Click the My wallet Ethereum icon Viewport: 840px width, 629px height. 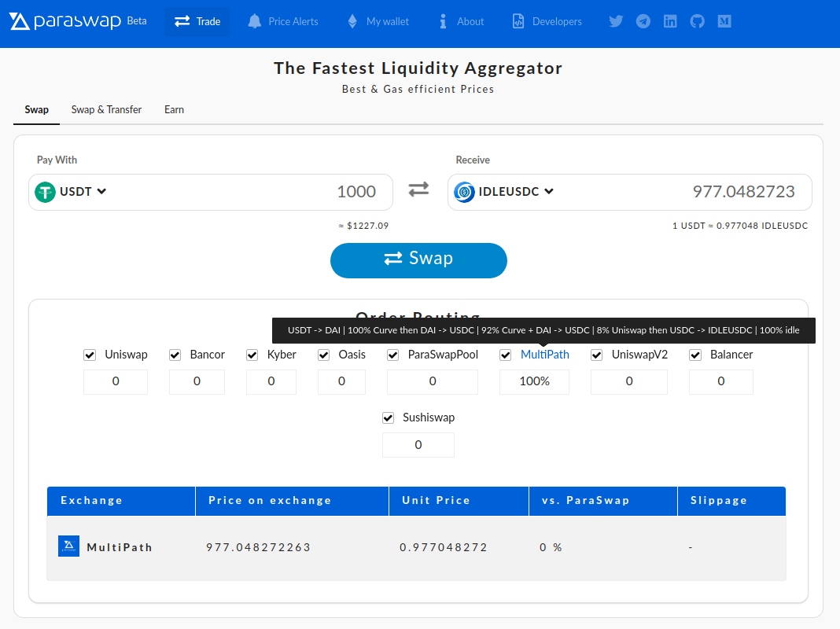tap(352, 21)
